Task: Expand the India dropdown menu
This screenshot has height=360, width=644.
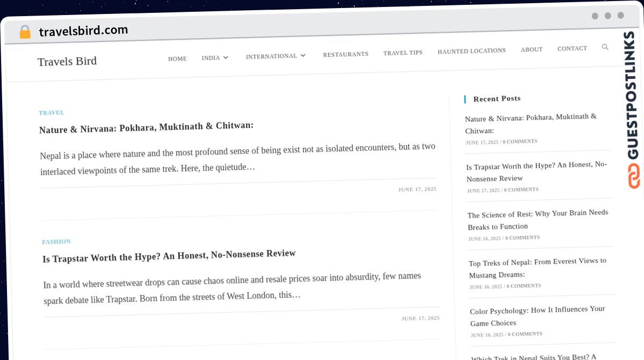Action: 215,57
